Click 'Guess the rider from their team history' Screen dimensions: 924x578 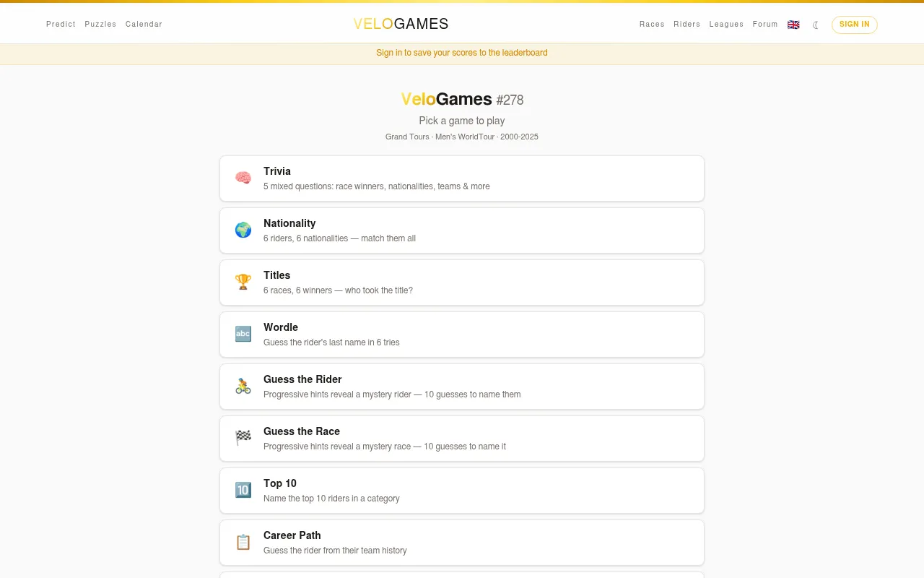[x=335, y=551]
